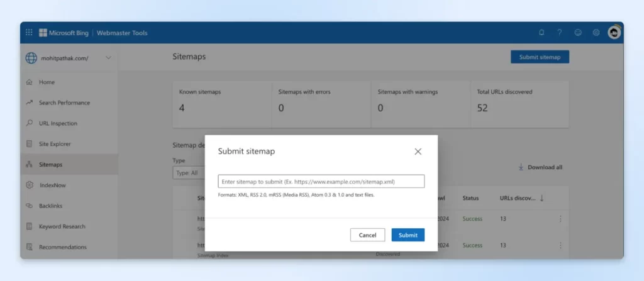
Task: Click the Submit sitemap header button
Action: click(539, 57)
